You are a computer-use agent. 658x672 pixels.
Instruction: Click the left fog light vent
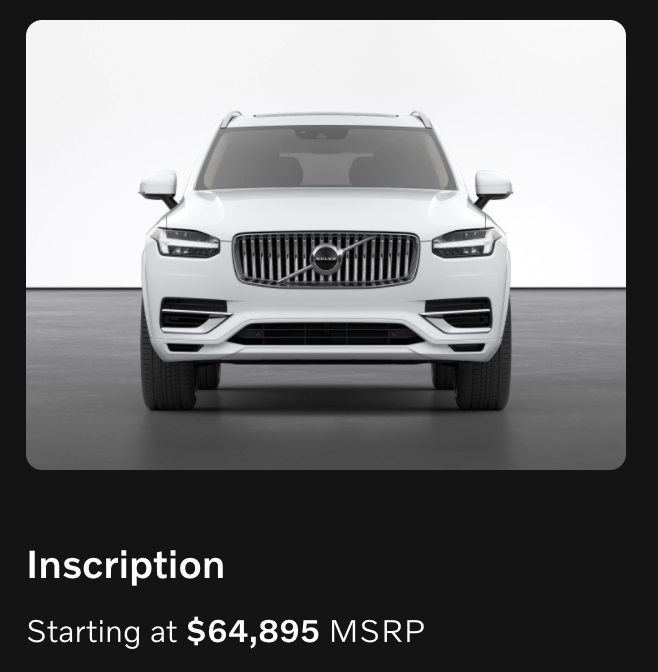tap(194, 315)
